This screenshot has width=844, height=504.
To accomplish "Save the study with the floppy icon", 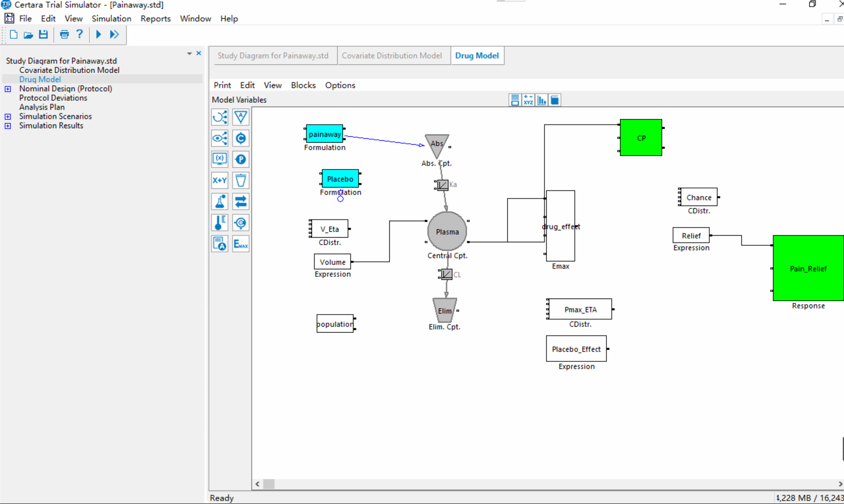I will coord(43,34).
